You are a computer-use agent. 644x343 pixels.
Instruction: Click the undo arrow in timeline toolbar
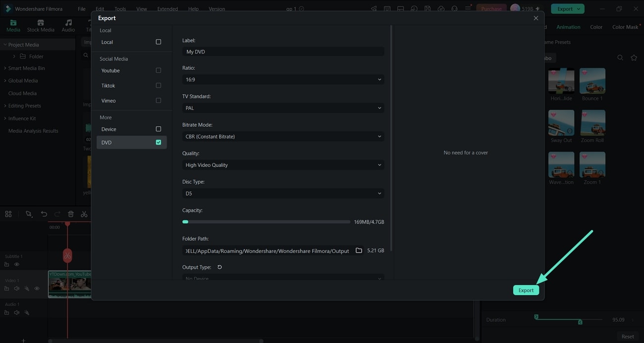tap(44, 214)
